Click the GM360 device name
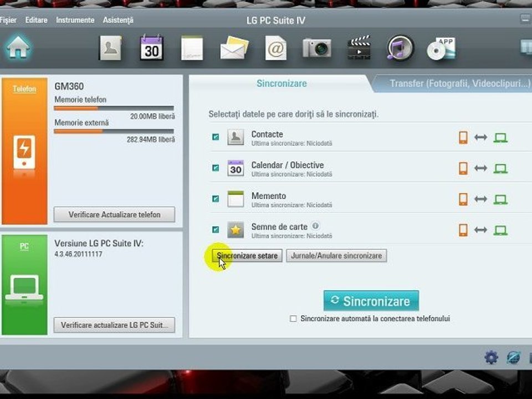The image size is (532, 399). [69, 86]
